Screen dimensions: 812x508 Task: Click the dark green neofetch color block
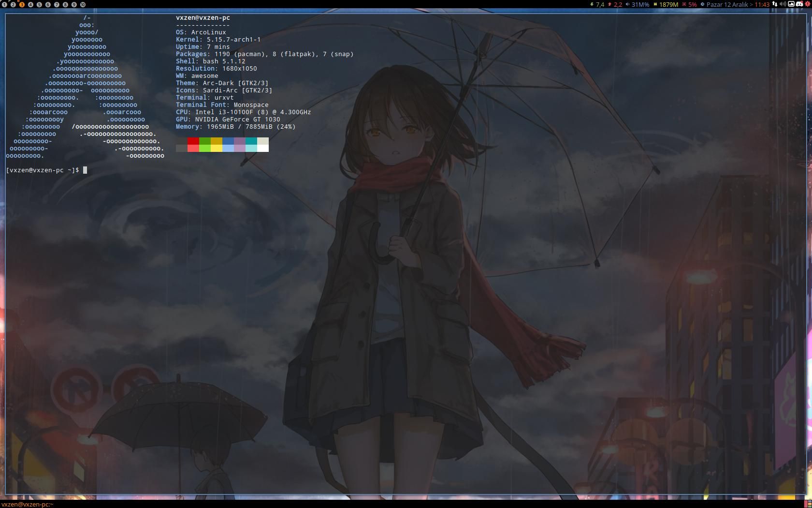(205, 141)
